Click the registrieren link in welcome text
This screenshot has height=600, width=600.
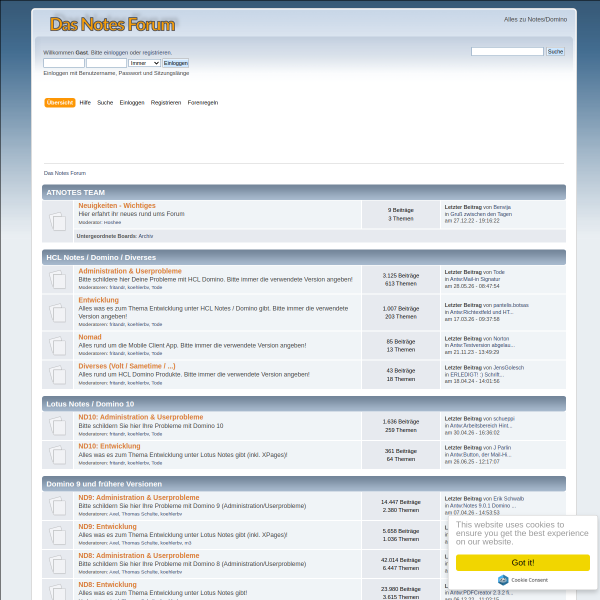pyautogui.click(x=157, y=53)
